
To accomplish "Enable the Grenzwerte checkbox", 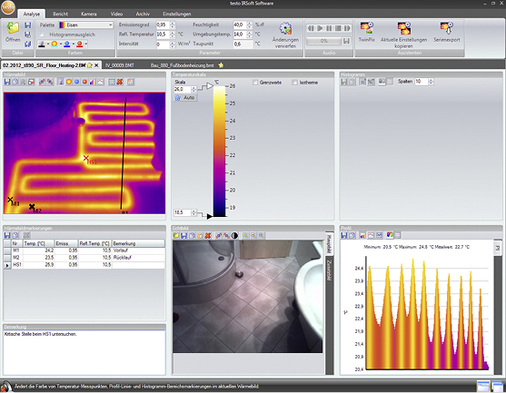I will [255, 82].
